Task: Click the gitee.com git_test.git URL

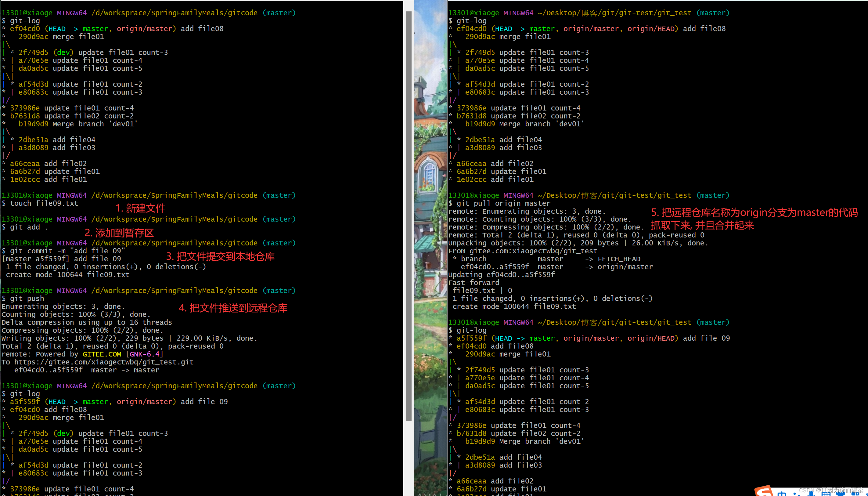Action: coord(103,362)
